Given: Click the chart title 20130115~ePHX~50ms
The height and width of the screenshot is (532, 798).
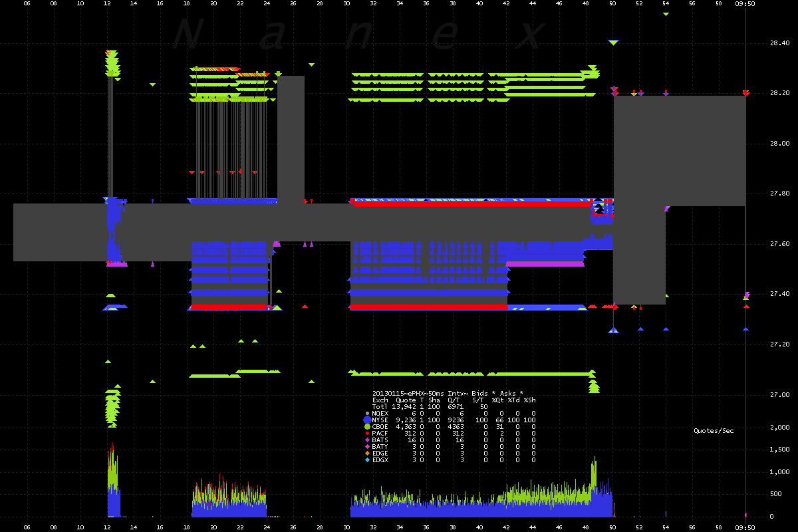Looking at the screenshot, I should 408,393.
